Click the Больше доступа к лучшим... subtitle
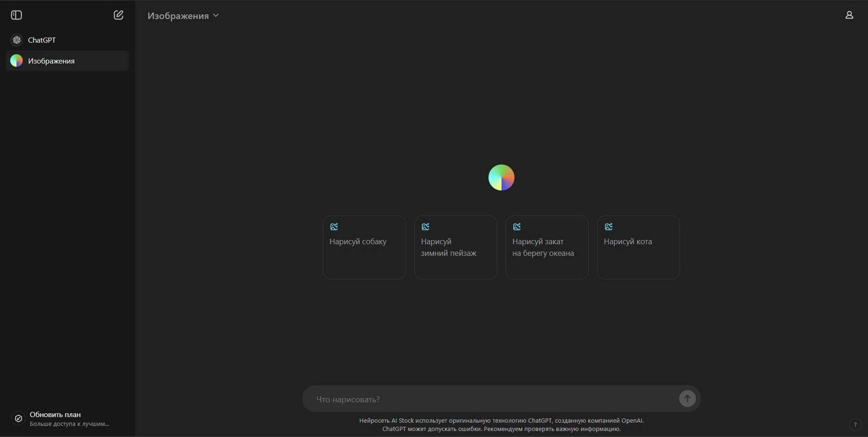Viewport: 868px width, 437px height. click(70, 424)
